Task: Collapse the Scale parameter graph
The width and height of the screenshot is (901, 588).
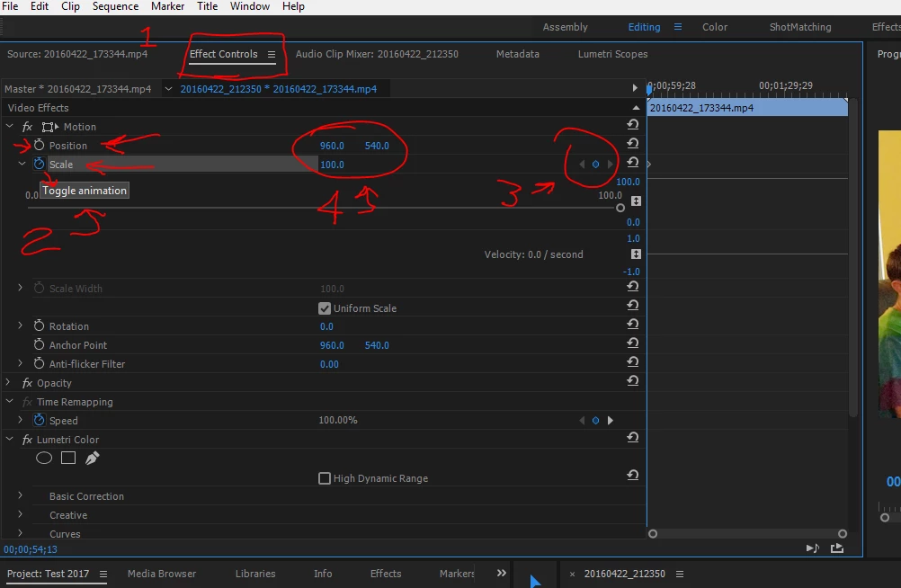Action: [x=22, y=164]
